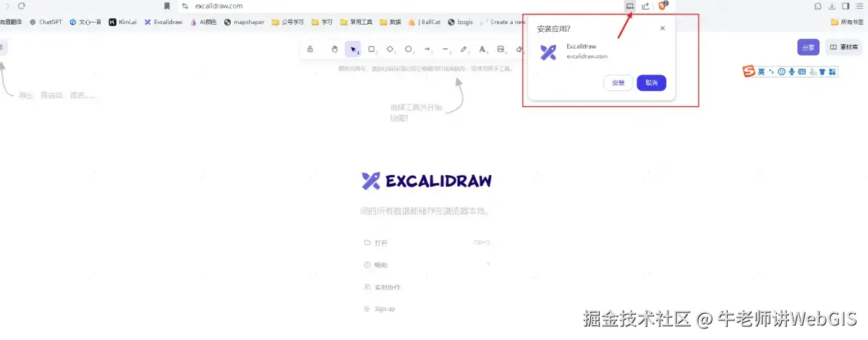Click Sign up on welcome screen

coord(380,309)
